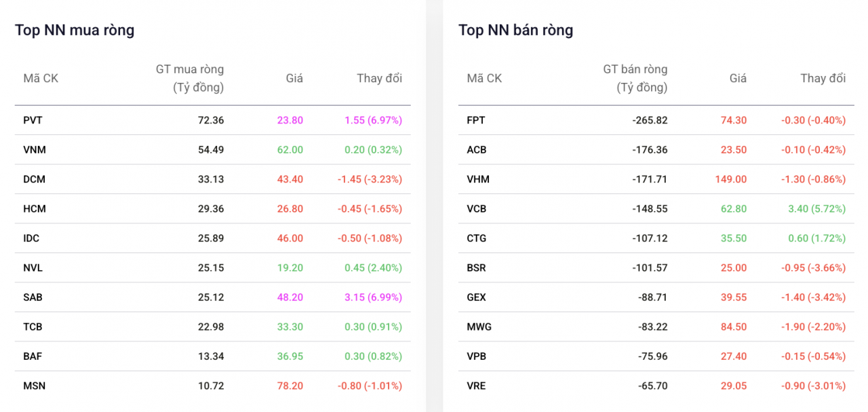
Task: Click the PVT stock ticker link
Action: pos(33,120)
